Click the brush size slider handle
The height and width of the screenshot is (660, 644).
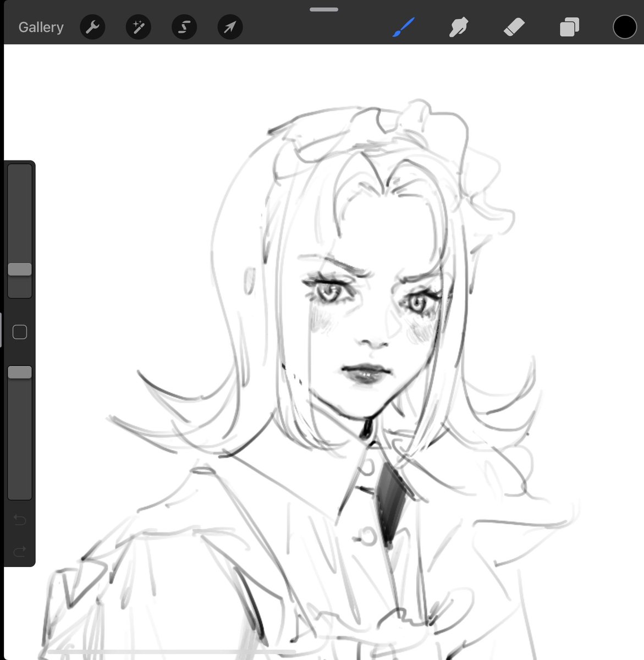20,269
